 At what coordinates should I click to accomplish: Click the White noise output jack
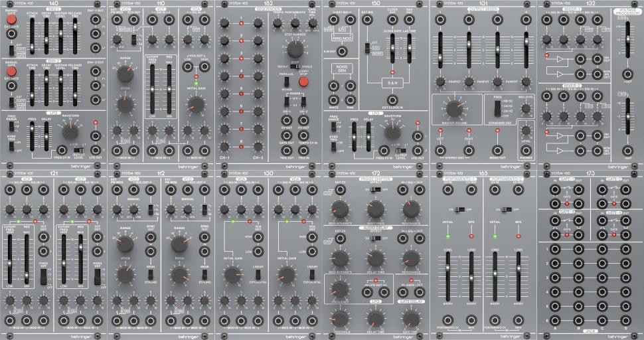pyautogui.click(x=333, y=86)
